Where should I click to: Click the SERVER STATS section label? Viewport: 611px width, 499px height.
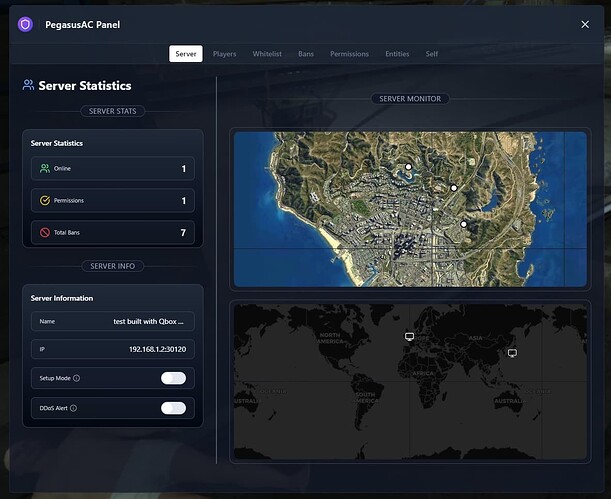point(113,111)
